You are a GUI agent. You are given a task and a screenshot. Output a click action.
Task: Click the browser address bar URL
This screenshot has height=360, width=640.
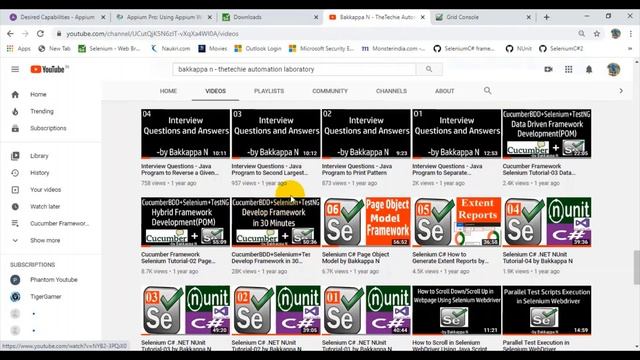[152, 34]
